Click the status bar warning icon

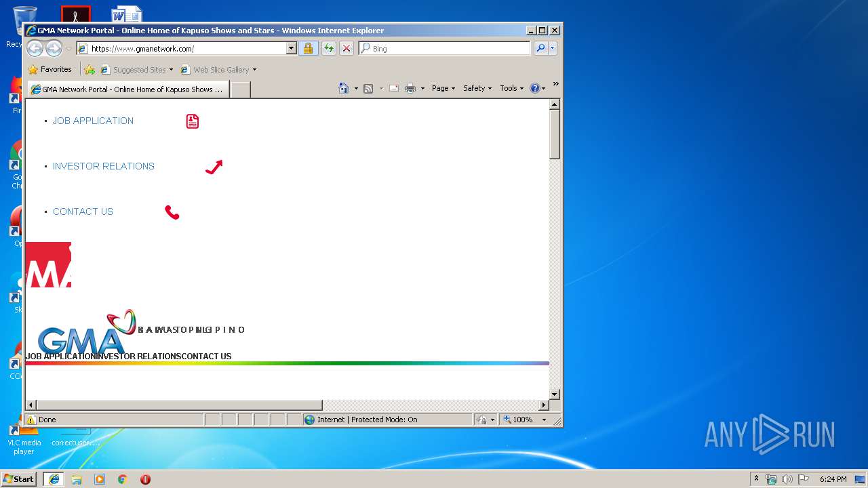click(31, 420)
